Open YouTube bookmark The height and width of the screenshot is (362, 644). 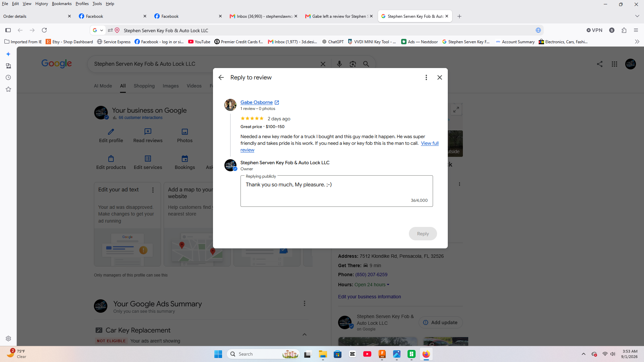point(199,42)
